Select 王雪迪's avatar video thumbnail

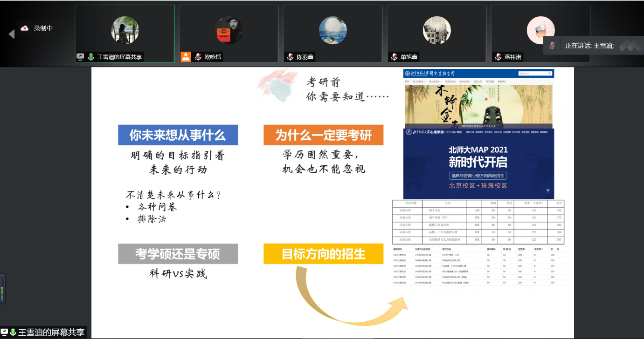(x=125, y=30)
